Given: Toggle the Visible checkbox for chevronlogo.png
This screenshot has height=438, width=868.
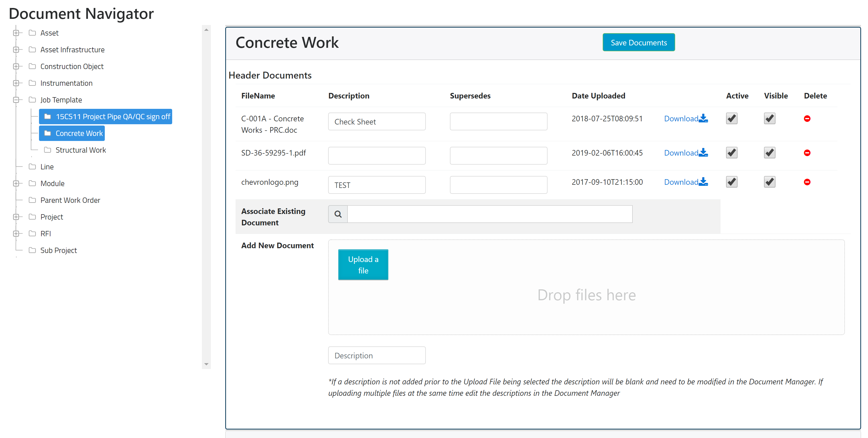Looking at the screenshot, I should point(769,182).
